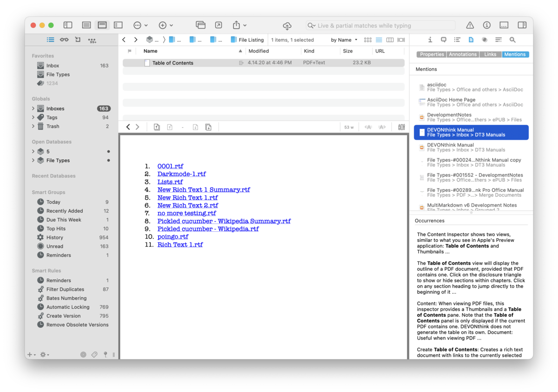
Task: Click the cloud sync icon
Action: [x=287, y=26]
